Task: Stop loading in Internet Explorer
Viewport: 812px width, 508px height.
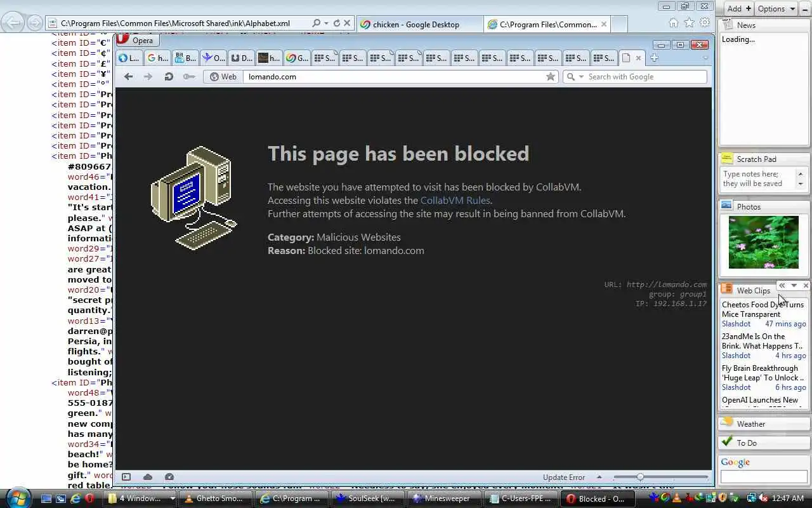Action: pyautogui.click(x=347, y=23)
